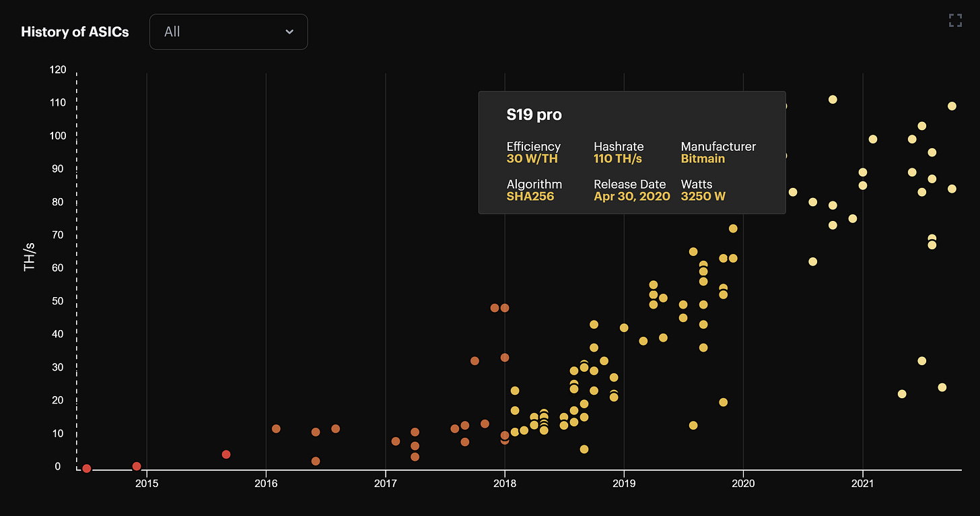Click the point at 24 TH/s in late 2021
The image size is (980, 516).
(x=942, y=387)
